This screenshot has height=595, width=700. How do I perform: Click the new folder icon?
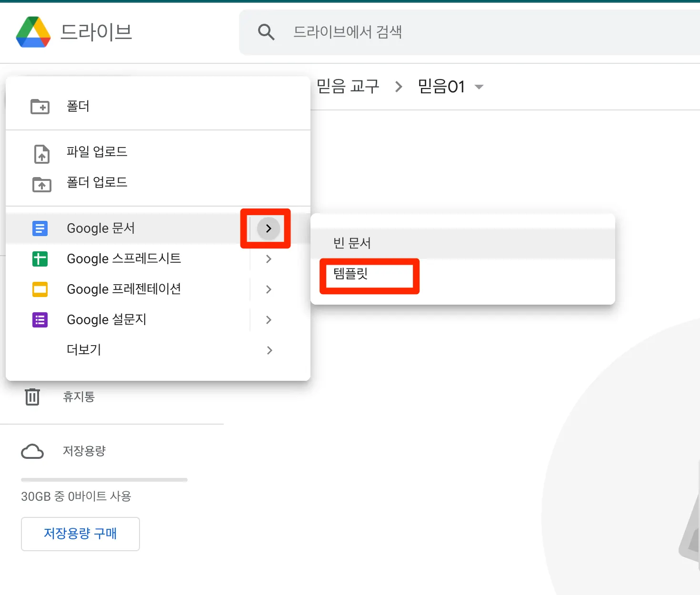click(40, 106)
